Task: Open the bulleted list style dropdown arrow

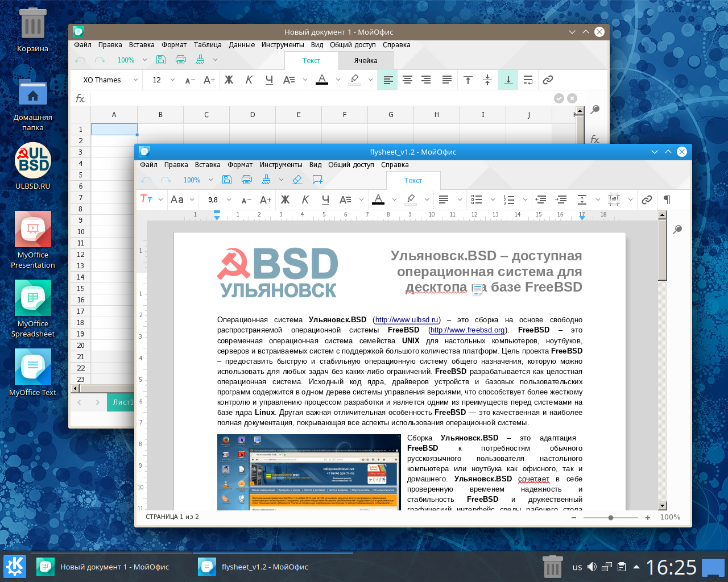Action: coord(493,199)
